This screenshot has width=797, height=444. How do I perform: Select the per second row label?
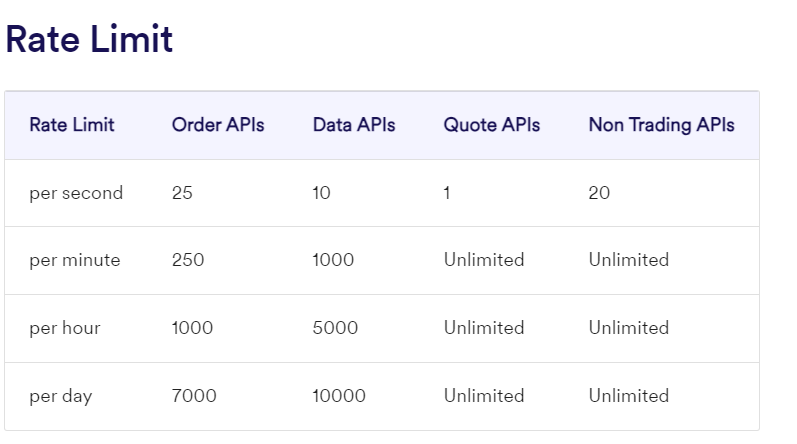pos(76,193)
